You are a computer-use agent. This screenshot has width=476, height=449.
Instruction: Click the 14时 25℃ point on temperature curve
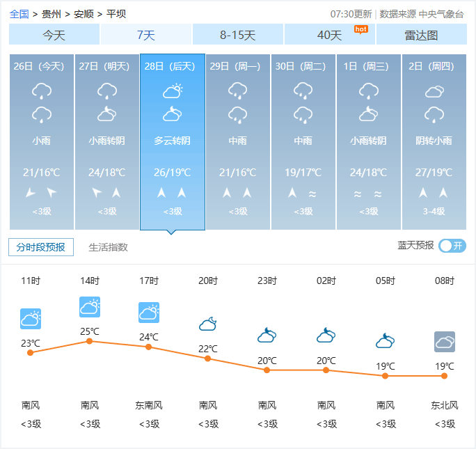pyautogui.click(x=90, y=341)
